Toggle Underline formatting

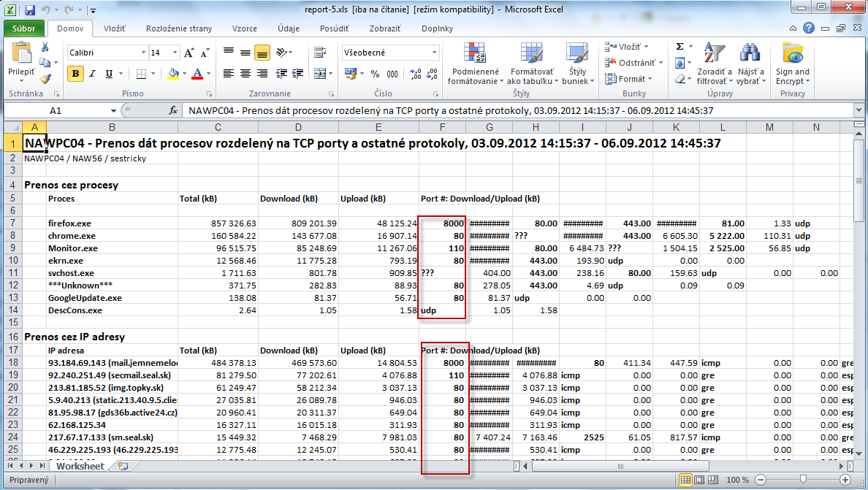point(109,74)
